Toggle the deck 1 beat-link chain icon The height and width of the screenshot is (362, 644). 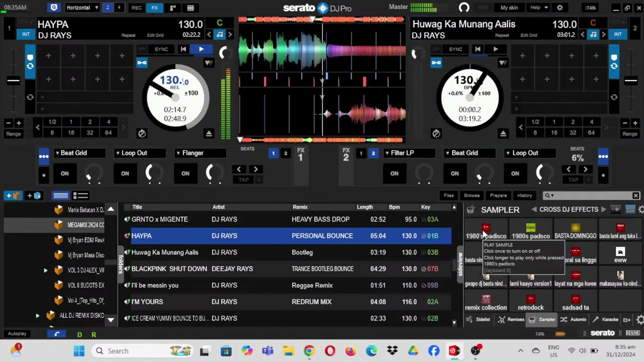pyautogui.click(x=142, y=62)
